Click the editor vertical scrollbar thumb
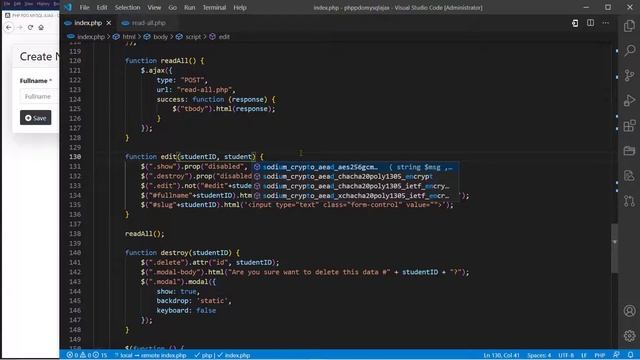Image resolution: width=640 pixels, height=360 pixels. 614,248
